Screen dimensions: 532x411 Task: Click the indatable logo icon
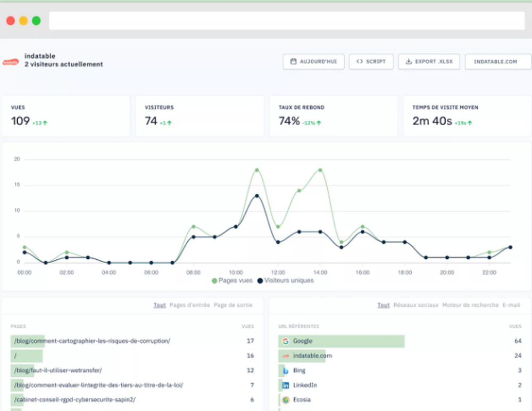(x=11, y=62)
